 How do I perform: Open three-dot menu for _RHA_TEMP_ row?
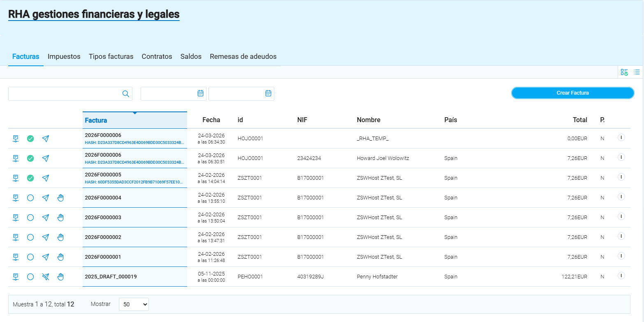click(621, 137)
